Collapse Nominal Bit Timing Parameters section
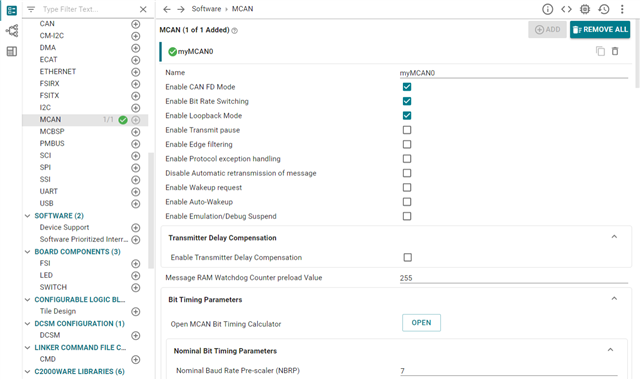This screenshot has width=640, height=380. coord(611,350)
